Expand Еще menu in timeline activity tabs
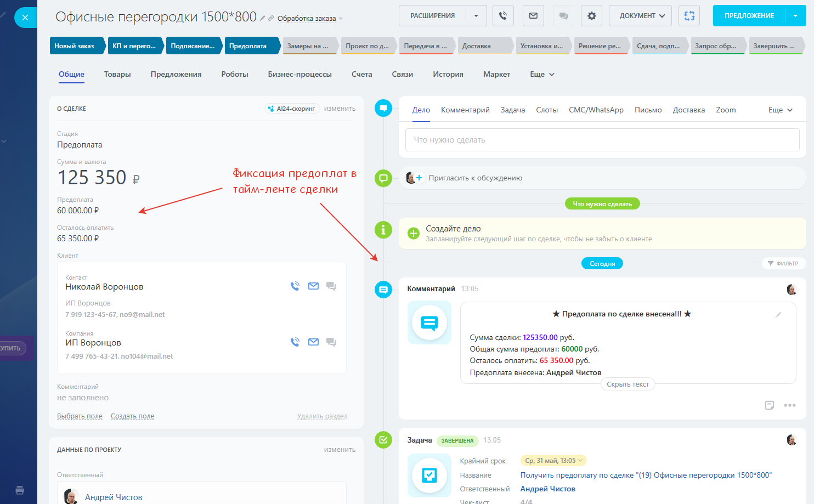The height and width of the screenshot is (504, 814). click(x=780, y=110)
